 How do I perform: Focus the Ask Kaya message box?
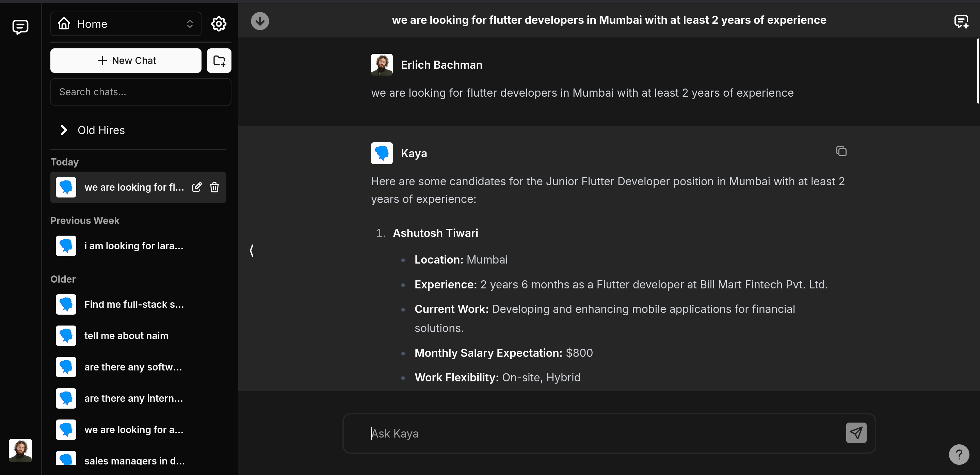point(601,433)
